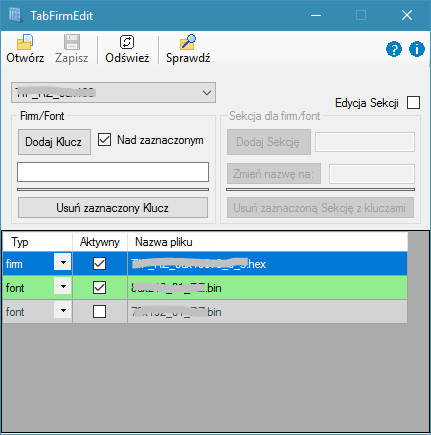Click Usuń zaznaczoną Sekcję z kluczami button

click(x=320, y=208)
